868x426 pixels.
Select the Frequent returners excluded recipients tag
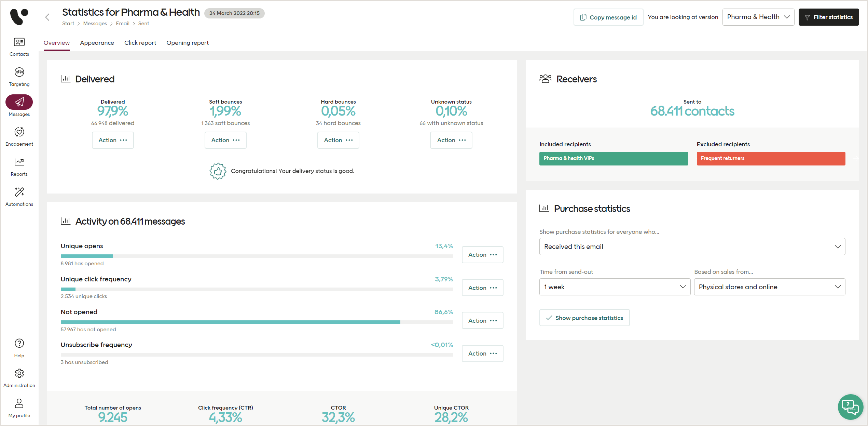coord(771,158)
